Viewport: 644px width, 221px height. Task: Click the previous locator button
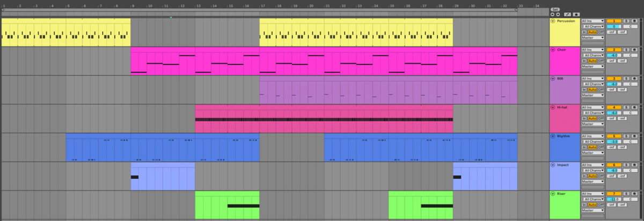tap(553, 14)
